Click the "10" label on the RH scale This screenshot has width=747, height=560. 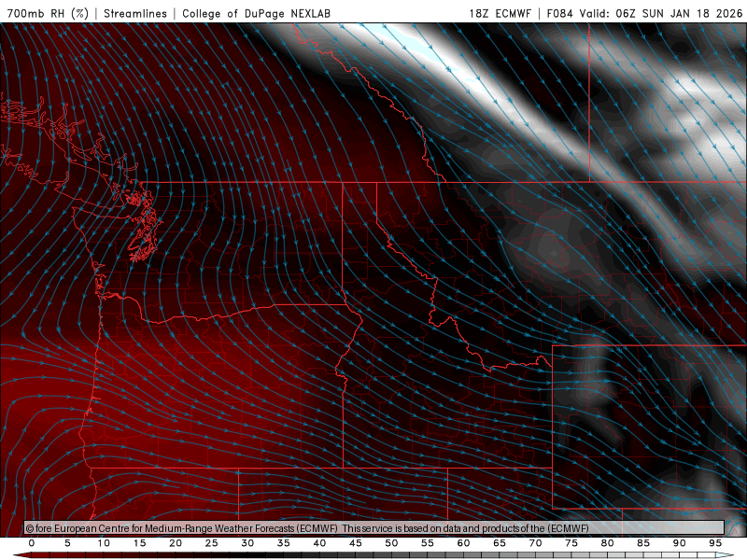pyautogui.click(x=104, y=543)
